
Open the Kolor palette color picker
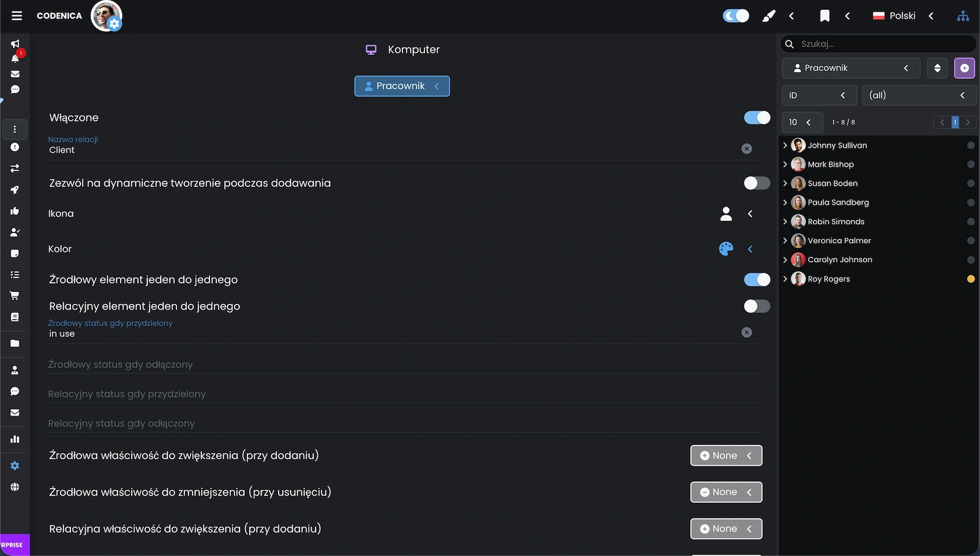726,249
